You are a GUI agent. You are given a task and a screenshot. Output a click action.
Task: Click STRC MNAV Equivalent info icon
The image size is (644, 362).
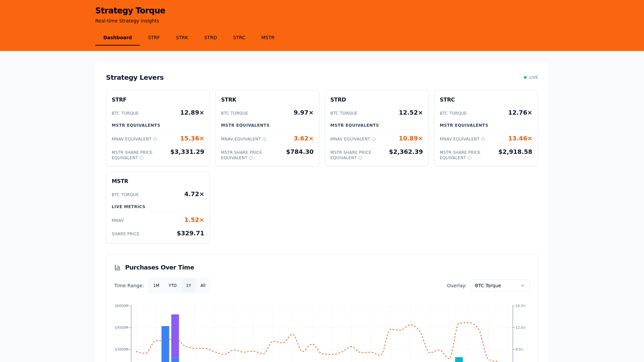[x=483, y=139]
